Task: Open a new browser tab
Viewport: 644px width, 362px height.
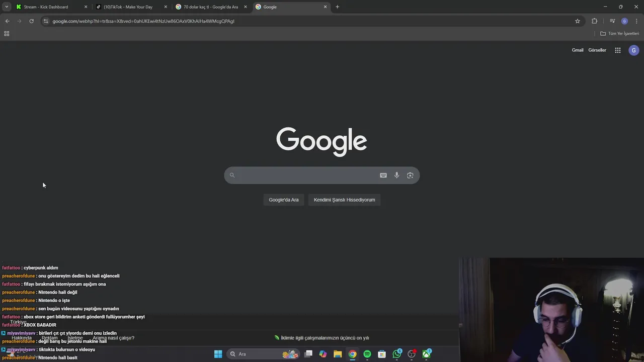Action: [x=337, y=7]
